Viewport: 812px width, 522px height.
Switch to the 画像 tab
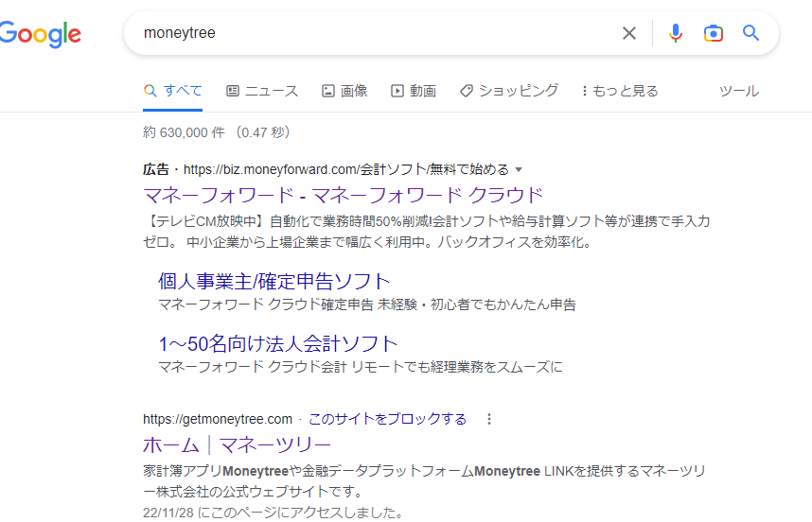(x=344, y=91)
